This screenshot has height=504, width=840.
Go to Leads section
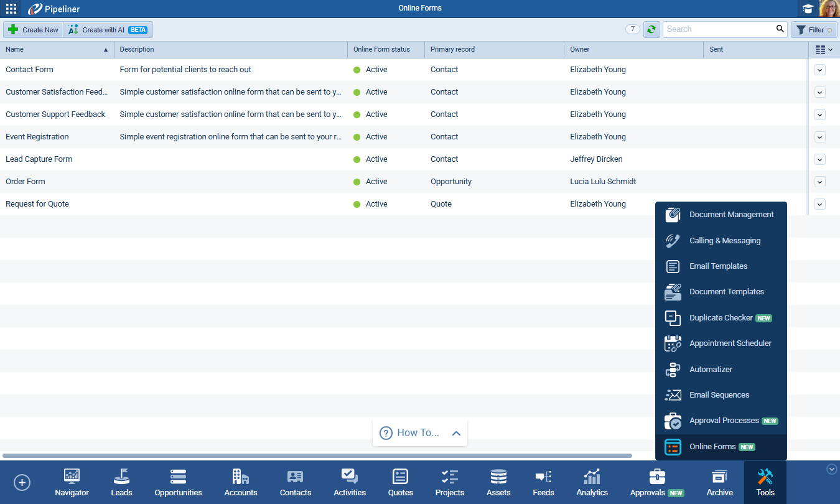pos(121,483)
